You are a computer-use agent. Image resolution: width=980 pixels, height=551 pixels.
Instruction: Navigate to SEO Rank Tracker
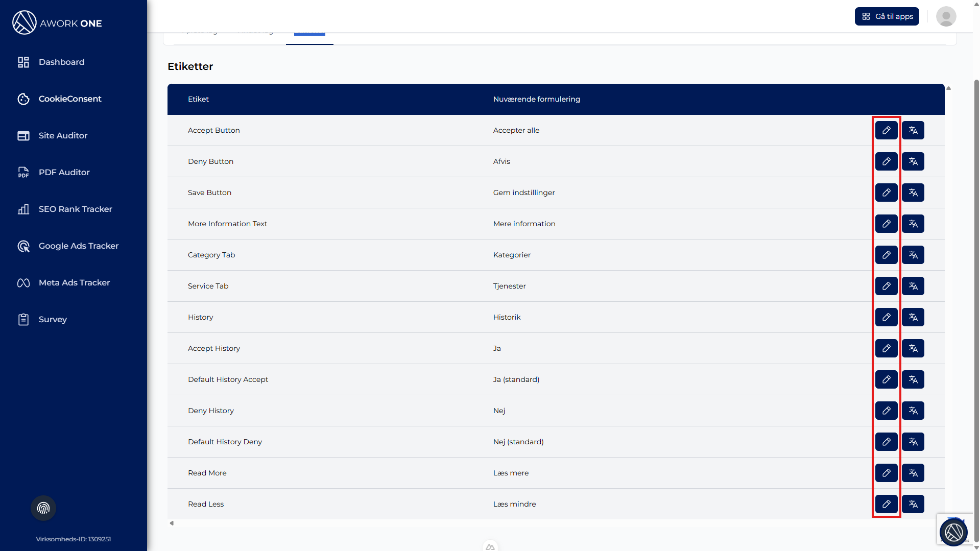75,209
